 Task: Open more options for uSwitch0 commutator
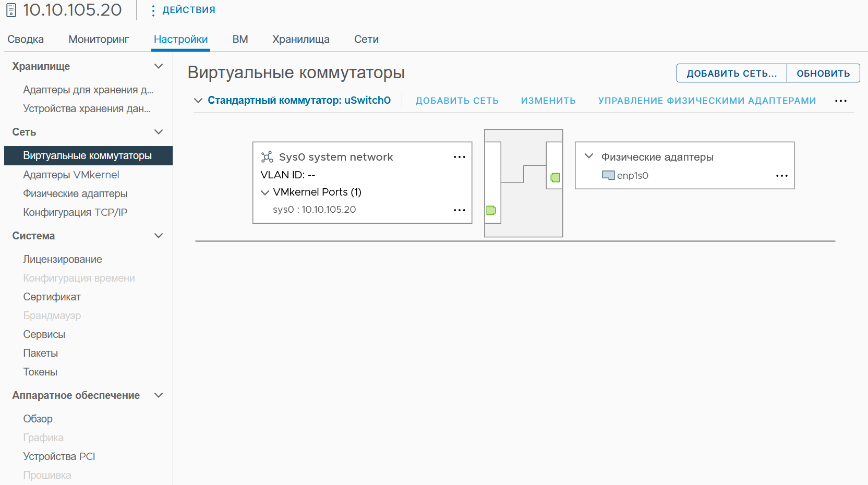[x=841, y=101]
